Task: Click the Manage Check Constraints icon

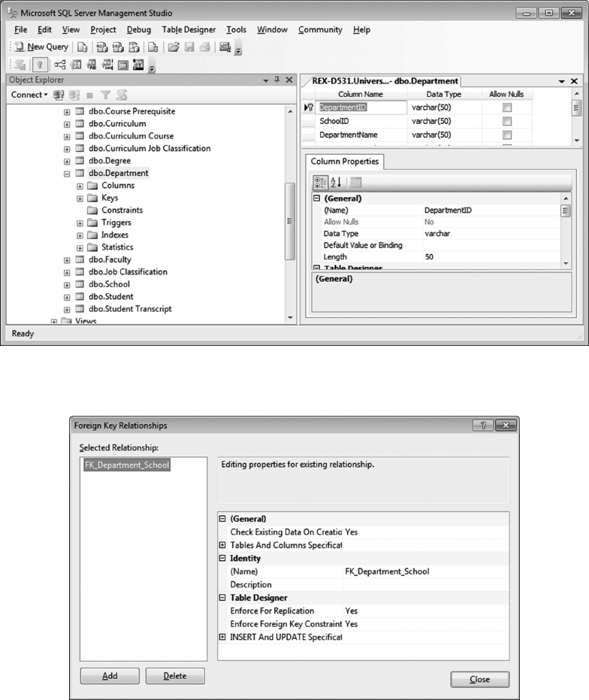Action: click(123, 65)
